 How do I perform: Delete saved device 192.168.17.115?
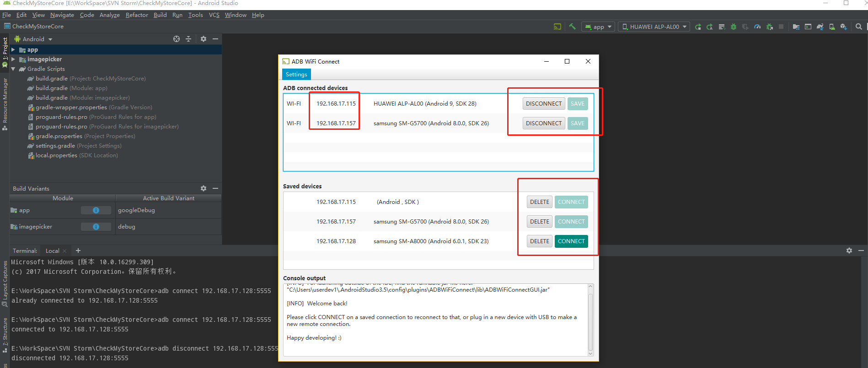[540, 202]
